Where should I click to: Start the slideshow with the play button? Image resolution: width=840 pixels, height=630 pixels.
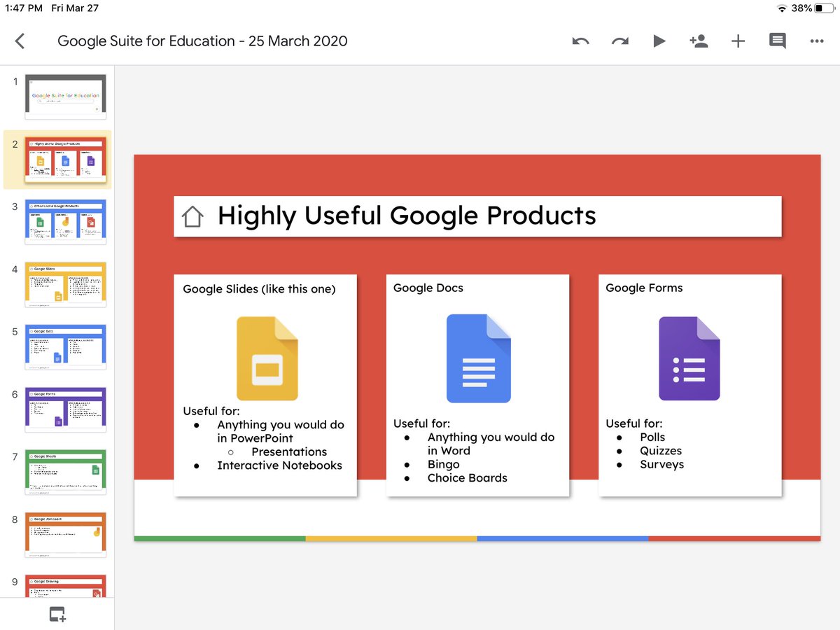pyautogui.click(x=659, y=41)
